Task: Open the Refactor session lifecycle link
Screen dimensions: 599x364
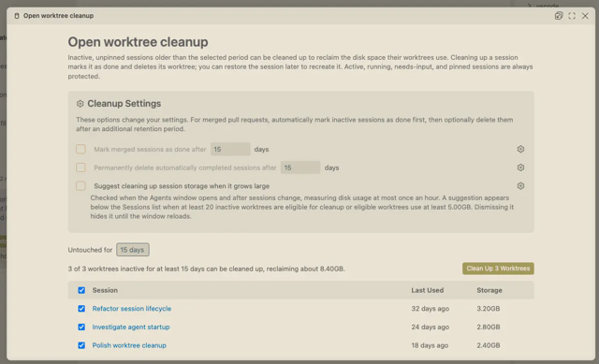Action: 131,309
